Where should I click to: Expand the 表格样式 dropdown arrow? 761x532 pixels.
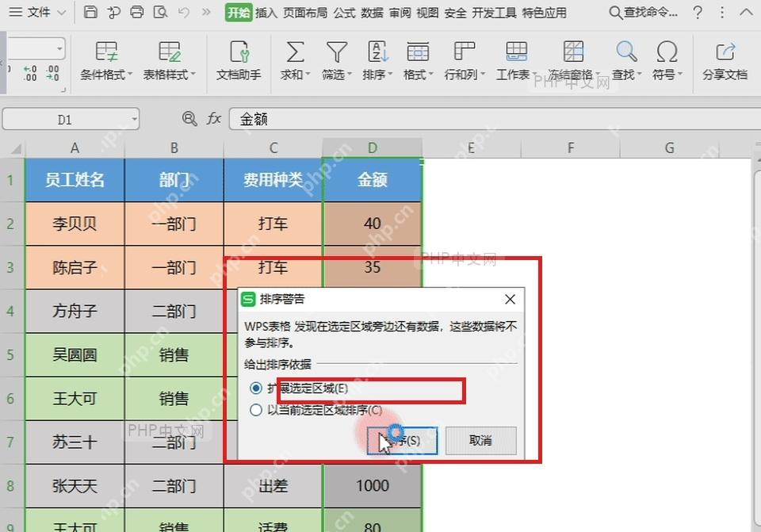pyautogui.click(x=193, y=75)
